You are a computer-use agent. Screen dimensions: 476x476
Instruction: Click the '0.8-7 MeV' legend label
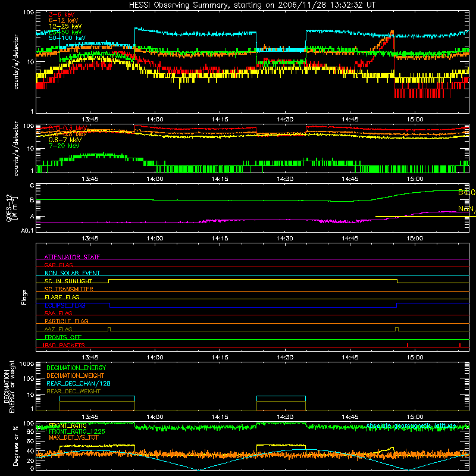65,140
